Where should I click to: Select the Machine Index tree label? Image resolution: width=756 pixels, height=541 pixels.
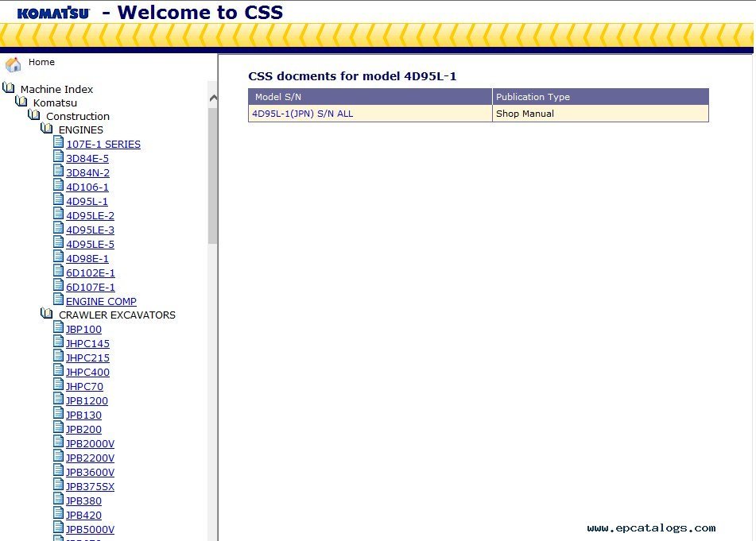coord(57,89)
